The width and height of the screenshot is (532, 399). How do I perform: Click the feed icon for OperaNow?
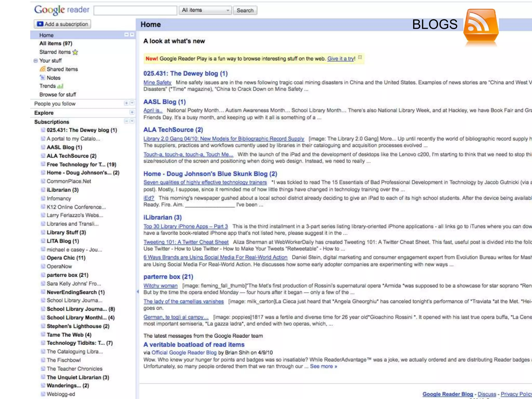coord(43,266)
